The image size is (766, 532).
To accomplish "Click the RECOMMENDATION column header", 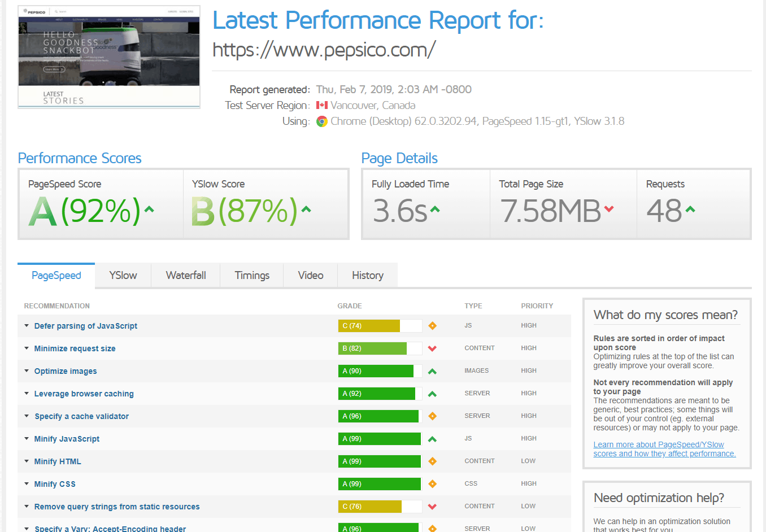I will (57, 306).
